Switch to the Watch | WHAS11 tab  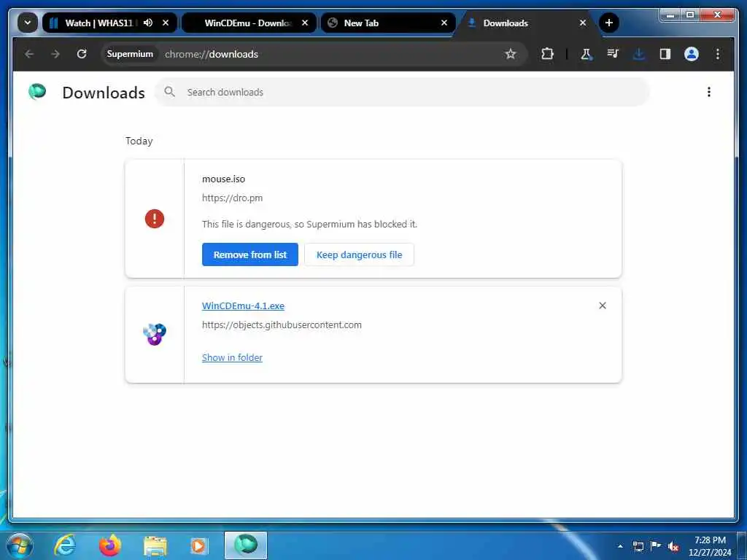98,23
